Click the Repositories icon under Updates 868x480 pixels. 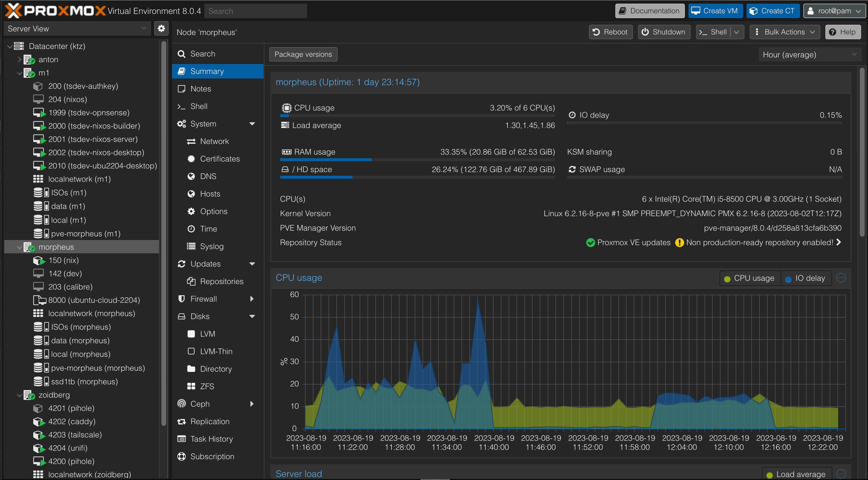pyautogui.click(x=191, y=281)
